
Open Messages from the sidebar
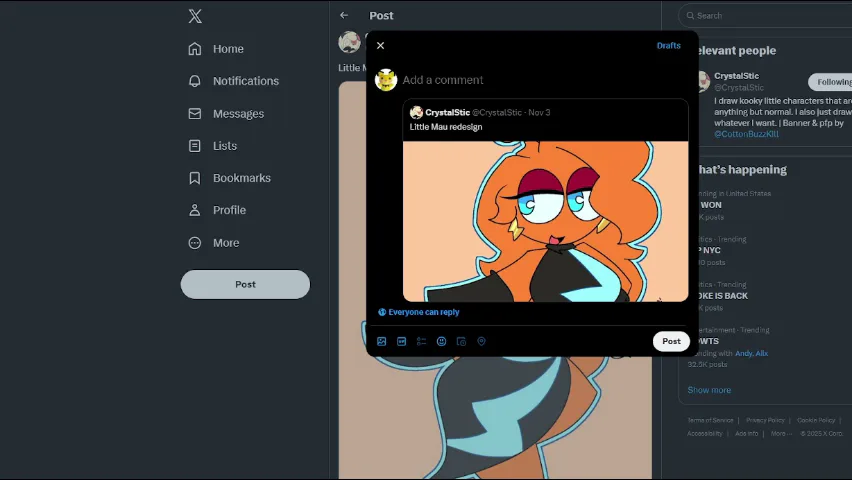click(225, 114)
